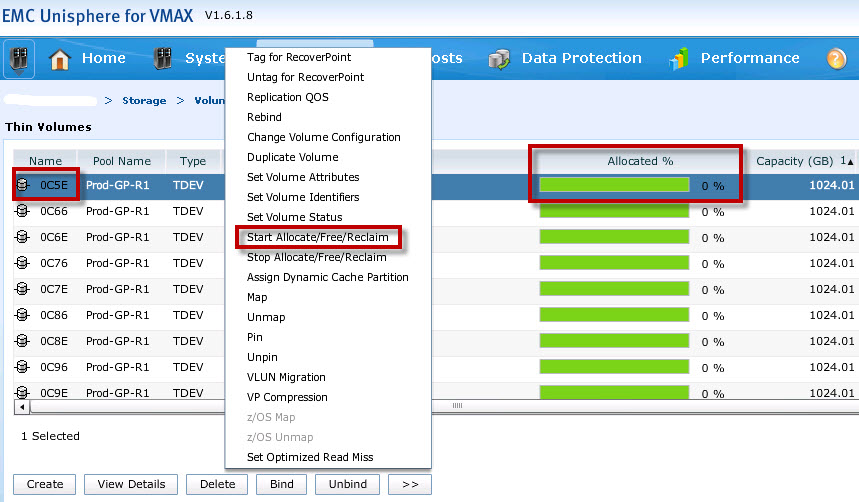Sort by the Capacity (GB) column header
The width and height of the screenshot is (859, 502).
(x=795, y=161)
